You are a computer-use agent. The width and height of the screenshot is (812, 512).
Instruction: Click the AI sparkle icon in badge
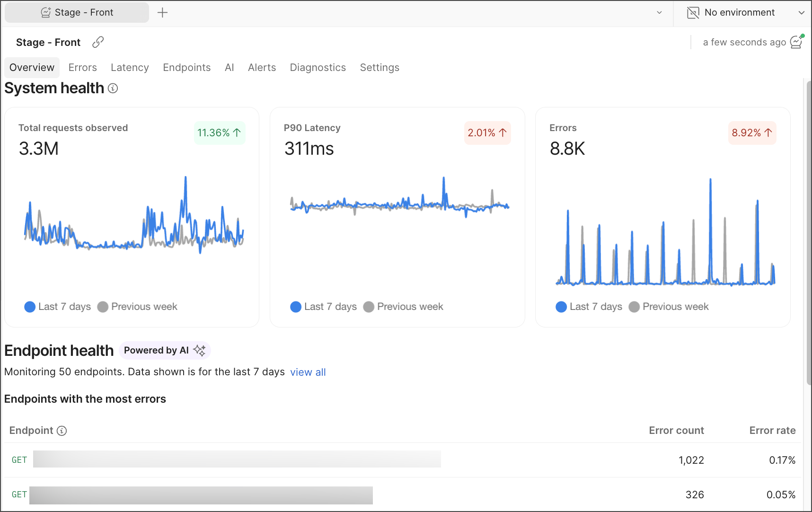coord(199,350)
